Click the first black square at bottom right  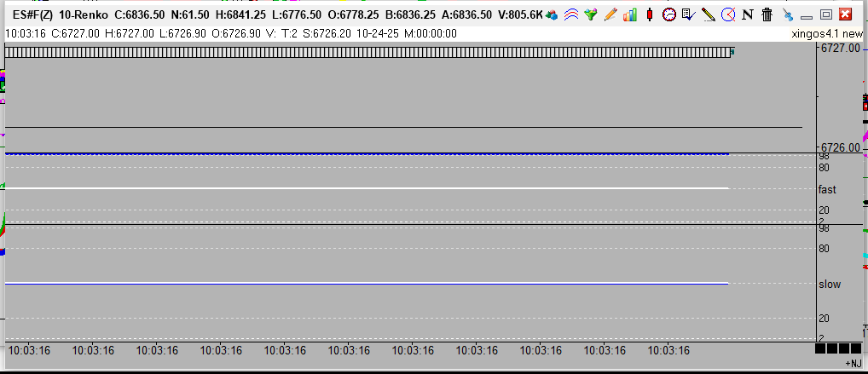click(x=820, y=349)
